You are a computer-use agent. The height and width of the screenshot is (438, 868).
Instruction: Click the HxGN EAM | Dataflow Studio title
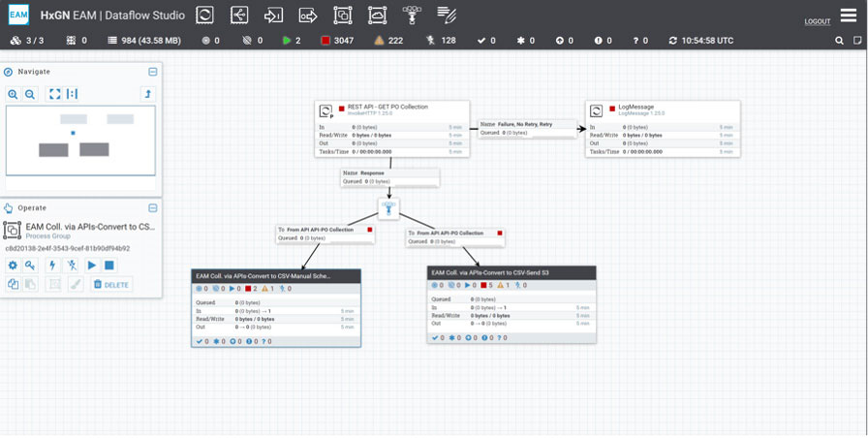click(x=112, y=16)
